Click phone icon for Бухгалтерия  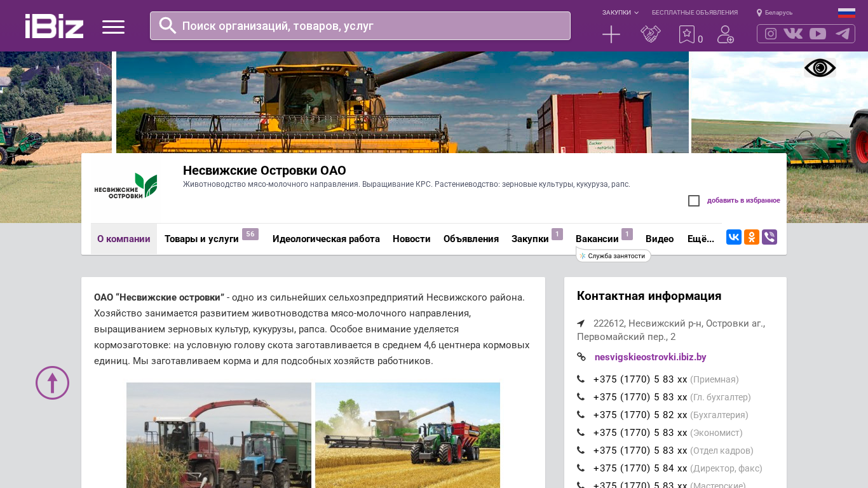point(581,415)
